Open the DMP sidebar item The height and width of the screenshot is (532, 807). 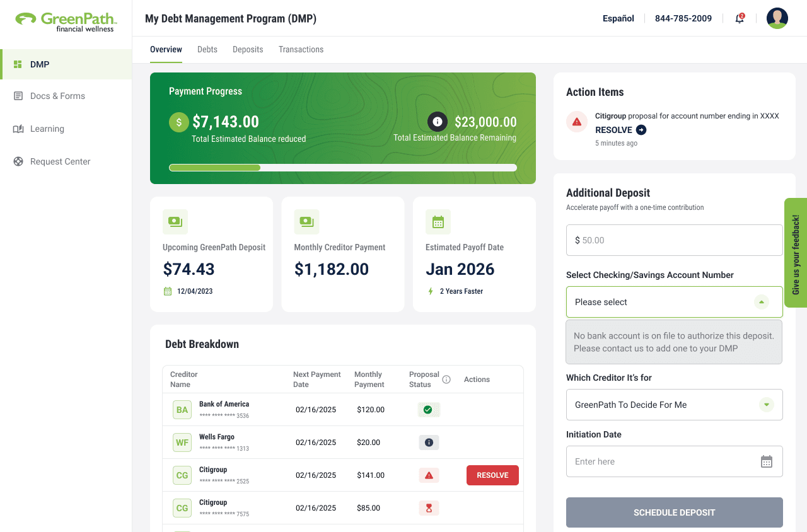coord(66,64)
